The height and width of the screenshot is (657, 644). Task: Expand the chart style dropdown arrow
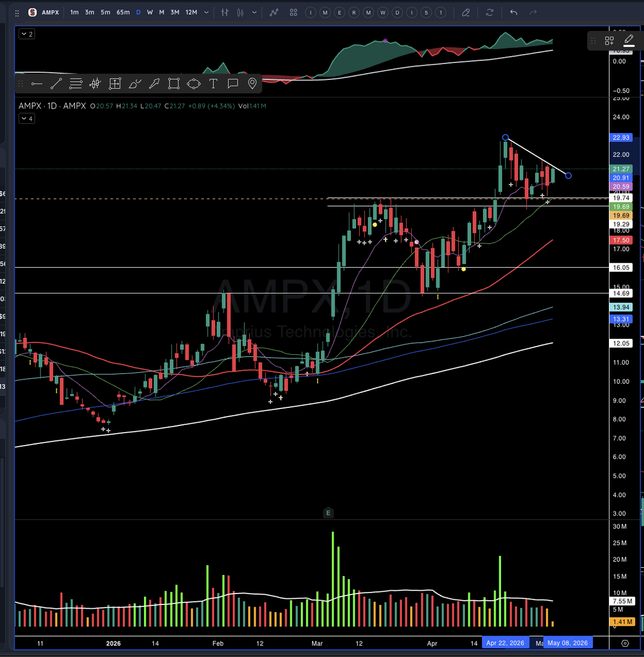[255, 12]
